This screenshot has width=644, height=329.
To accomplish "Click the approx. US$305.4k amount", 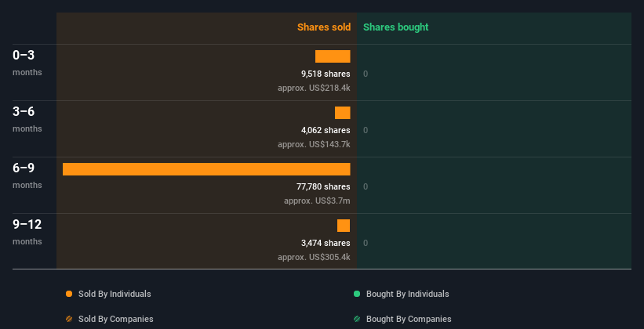I will pos(314,257).
